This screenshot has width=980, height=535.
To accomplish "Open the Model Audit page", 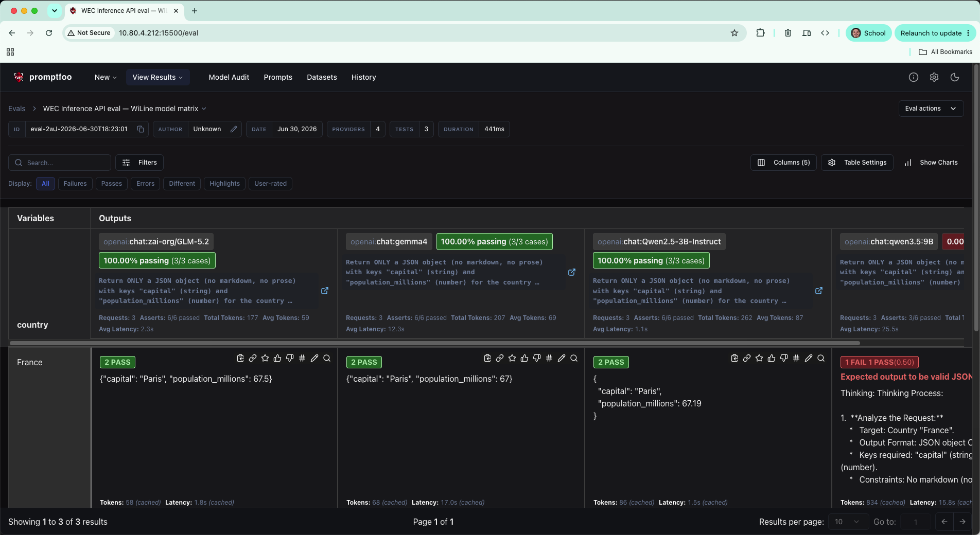I will click(x=229, y=77).
